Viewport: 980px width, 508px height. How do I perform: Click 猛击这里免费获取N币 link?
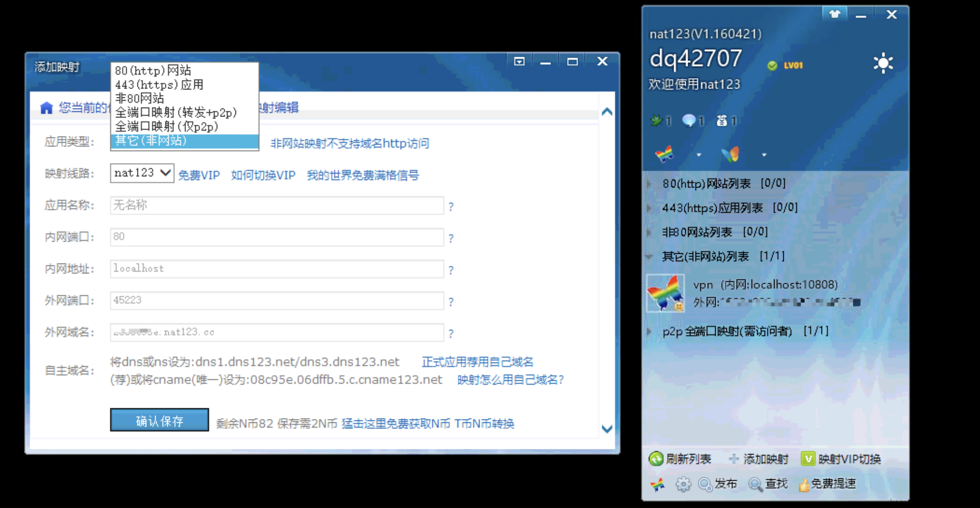(395, 424)
